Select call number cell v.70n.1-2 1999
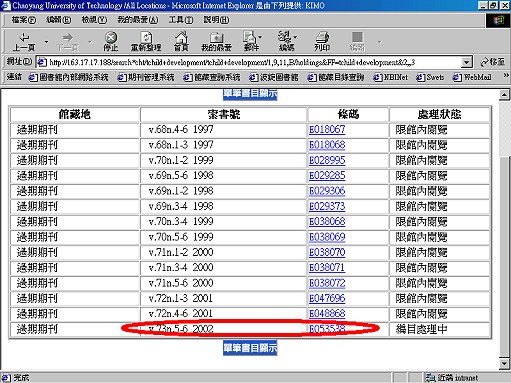 click(x=223, y=160)
